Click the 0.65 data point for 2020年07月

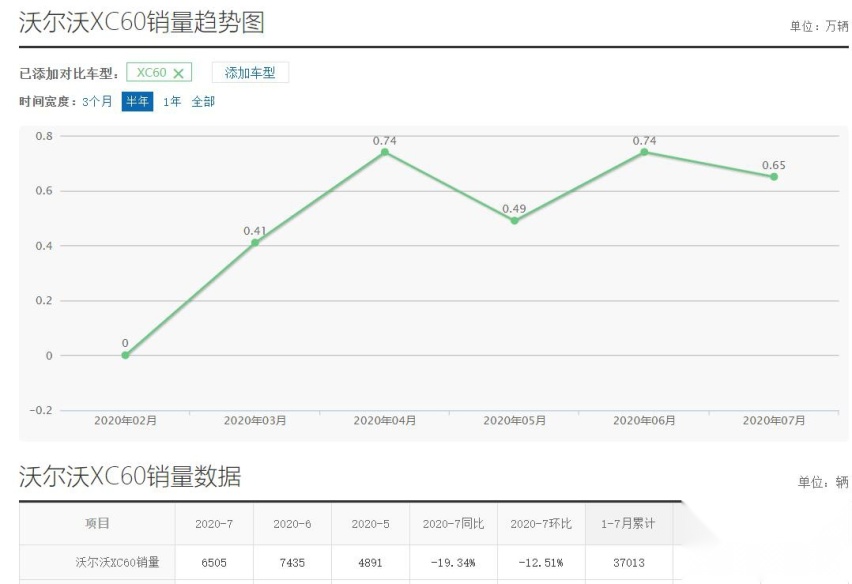point(774,177)
